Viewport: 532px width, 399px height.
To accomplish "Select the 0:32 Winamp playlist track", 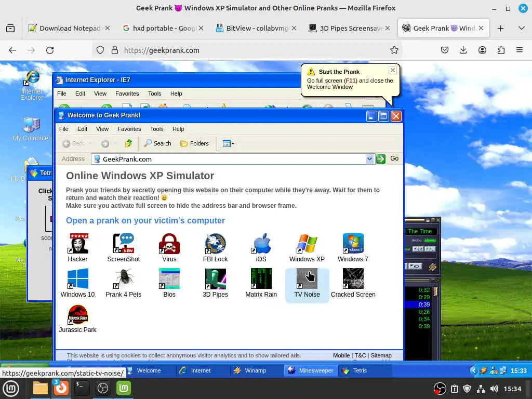I will (418, 290).
